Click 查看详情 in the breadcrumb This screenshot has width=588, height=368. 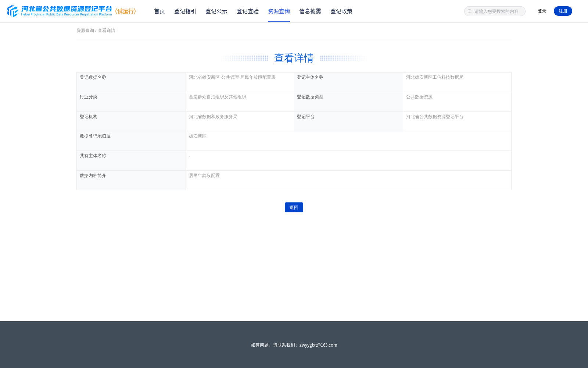tap(107, 31)
